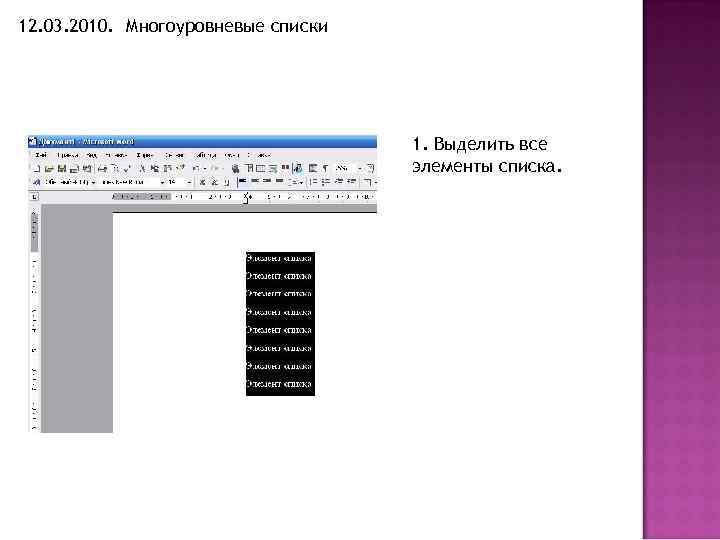Viewport: 720px width, 540px height.
Task: Toggle the Document Map button
Action: click(x=313, y=169)
